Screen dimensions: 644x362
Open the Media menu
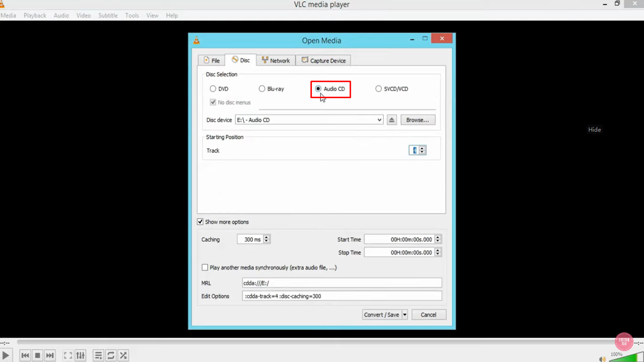click(x=8, y=16)
